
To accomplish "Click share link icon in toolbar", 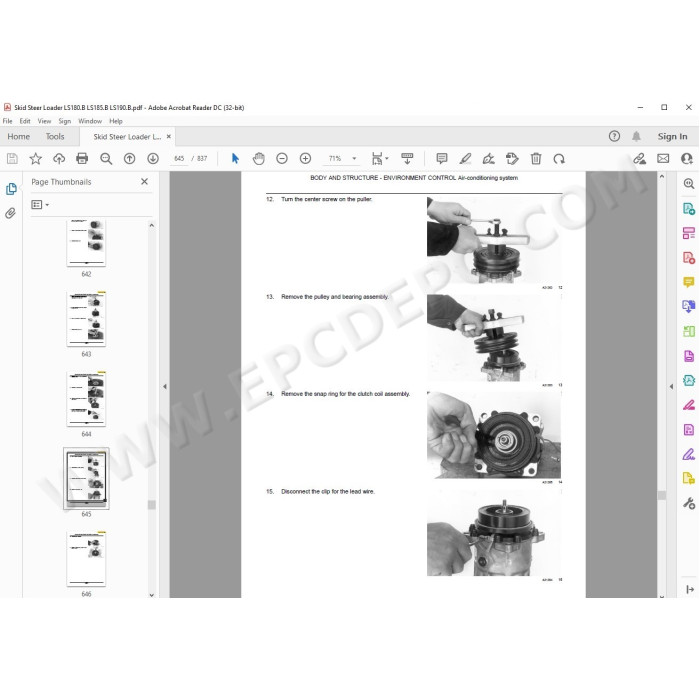I will coord(639,158).
